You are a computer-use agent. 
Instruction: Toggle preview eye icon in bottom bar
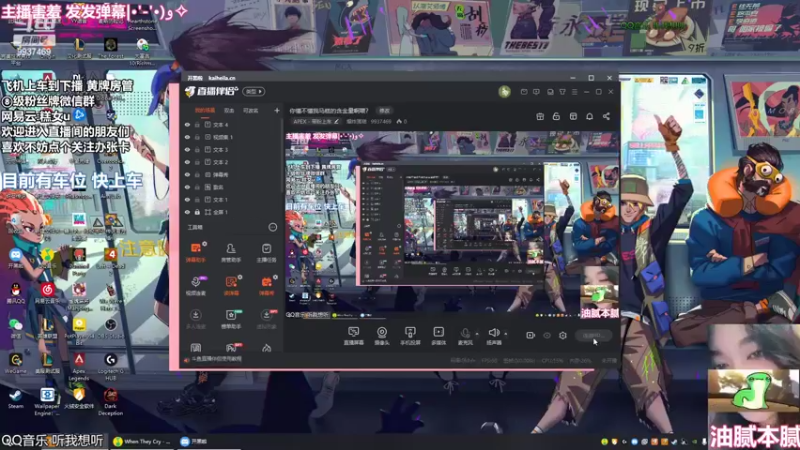547,335
